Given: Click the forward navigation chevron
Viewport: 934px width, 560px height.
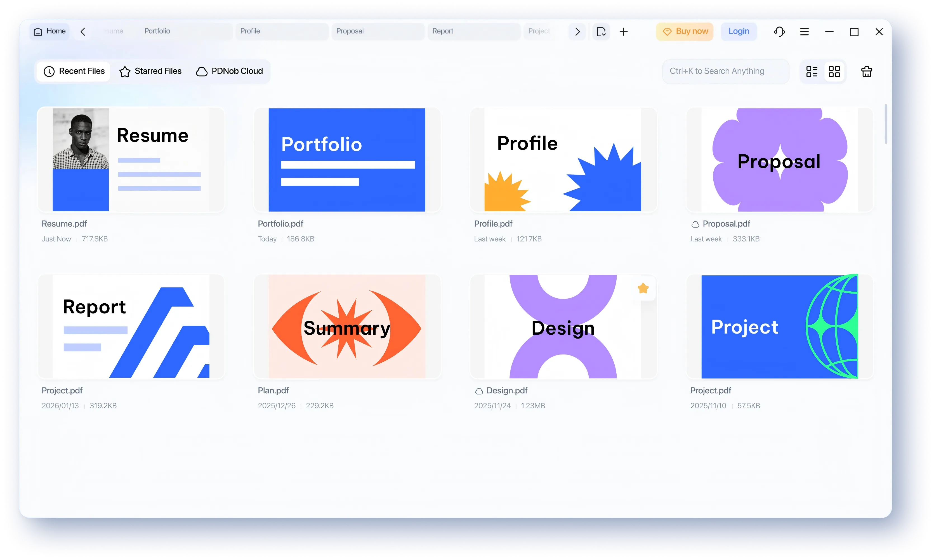Looking at the screenshot, I should [x=577, y=31].
